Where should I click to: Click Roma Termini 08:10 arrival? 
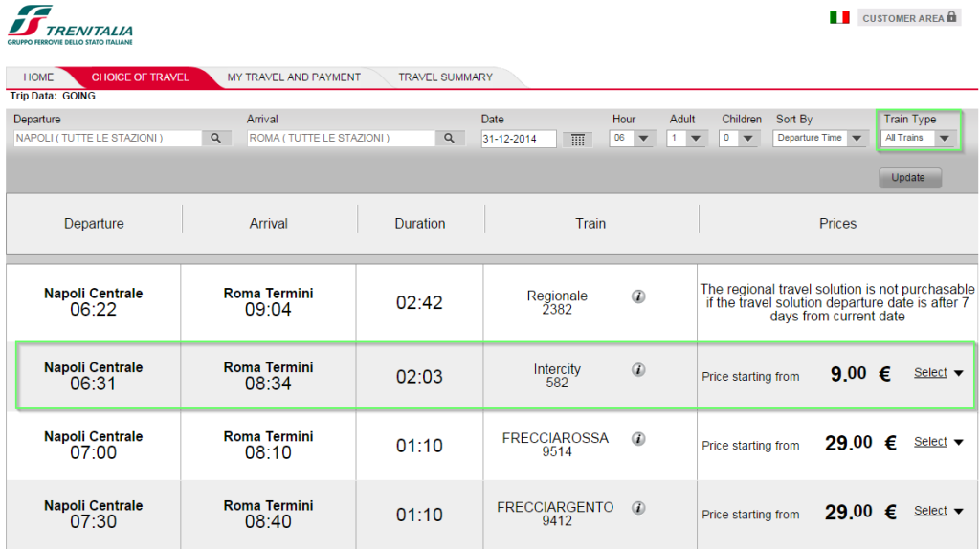268,445
